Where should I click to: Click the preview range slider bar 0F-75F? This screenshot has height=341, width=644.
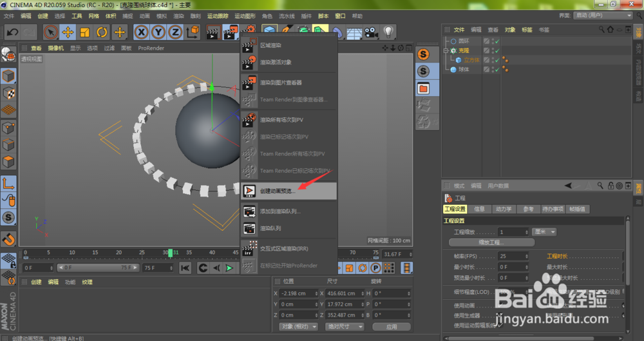[x=98, y=268]
